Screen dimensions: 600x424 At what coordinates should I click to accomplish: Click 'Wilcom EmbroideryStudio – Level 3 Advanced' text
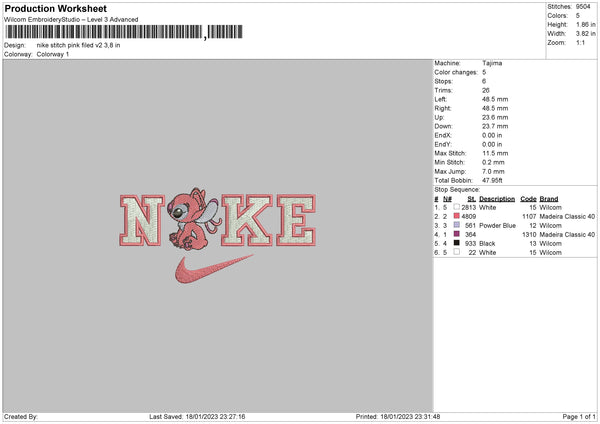click(x=71, y=20)
